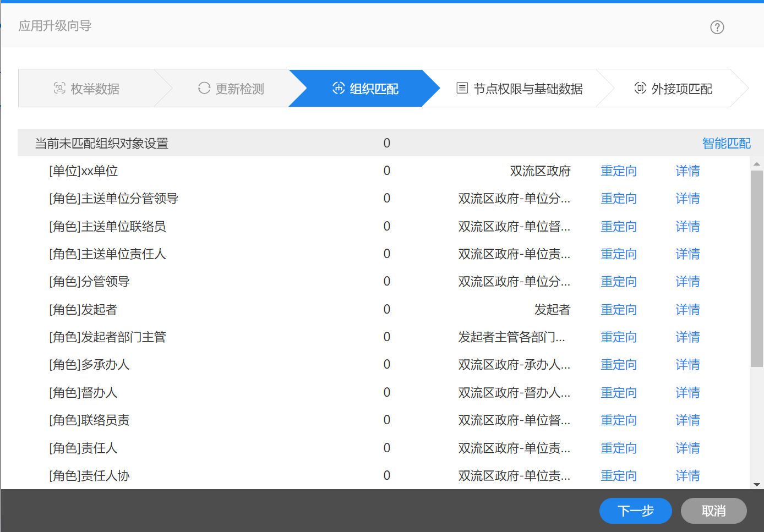Click the 智能匹配 link
The height and width of the screenshot is (532, 764).
click(x=726, y=144)
